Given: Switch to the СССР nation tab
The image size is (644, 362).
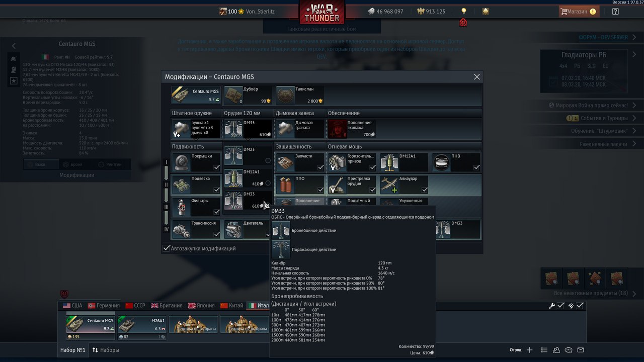Looking at the screenshot, I should point(136,306).
